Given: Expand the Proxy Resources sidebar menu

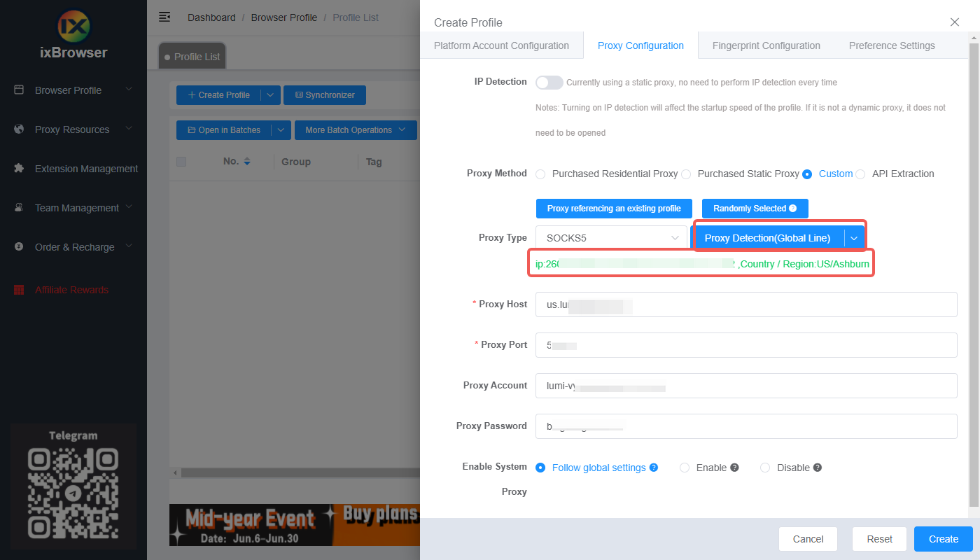Looking at the screenshot, I should coord(73,129).
